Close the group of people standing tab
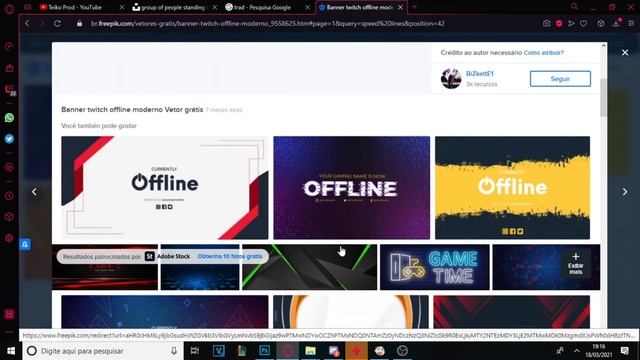640x360 pixels. coord(215,7)
